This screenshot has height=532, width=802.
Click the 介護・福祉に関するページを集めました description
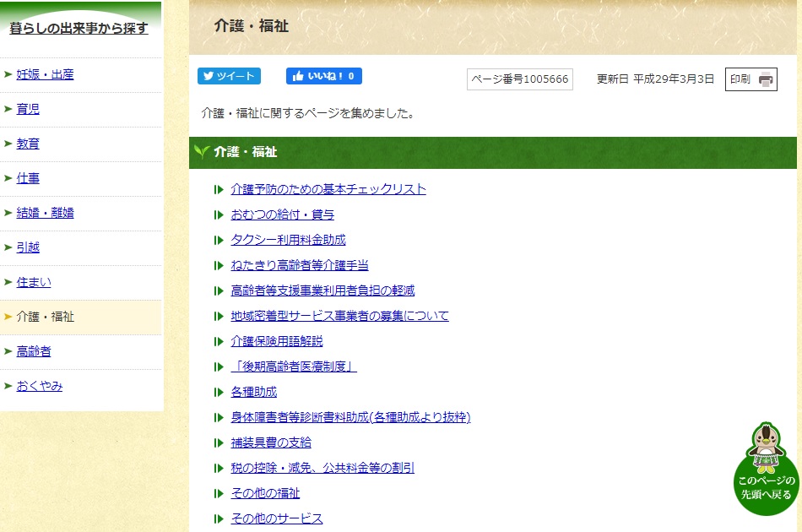pyautogui.click(x=308, y=113)
